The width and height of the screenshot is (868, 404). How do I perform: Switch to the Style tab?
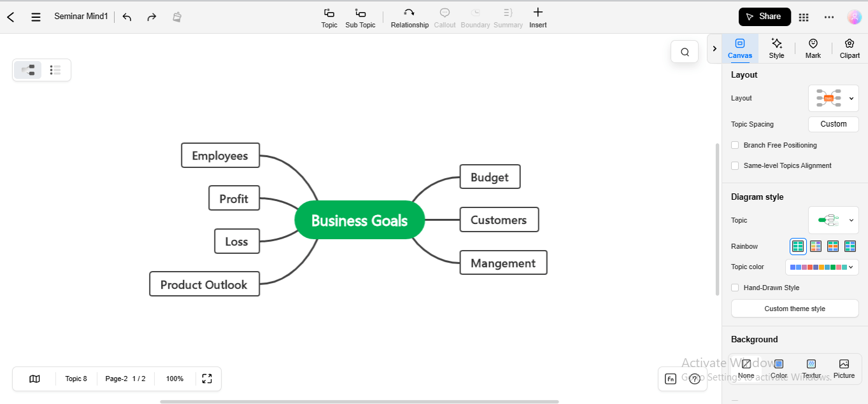[776, 48]
